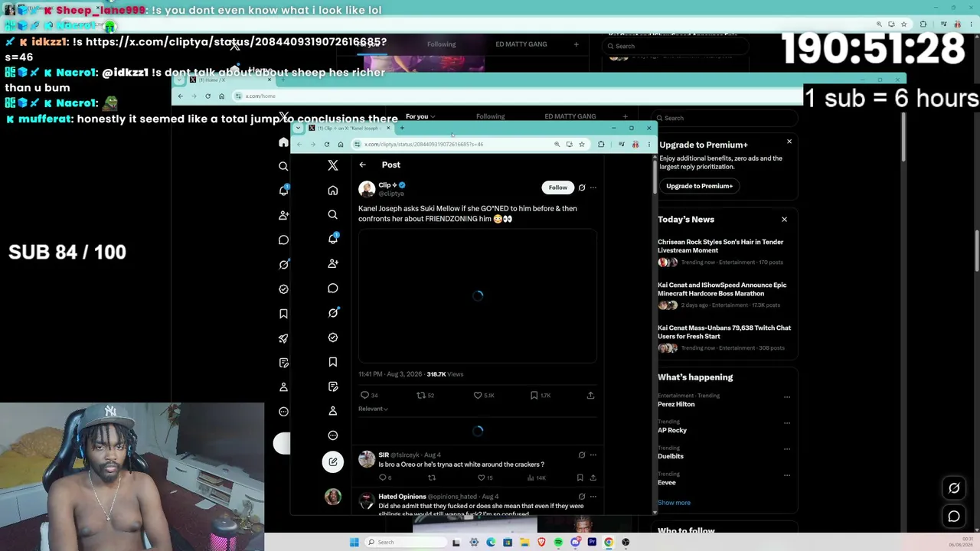Click the Upgrade to Premium+ button
The height and width of the screenshot is (551, 980).
(x=699, y=186)
